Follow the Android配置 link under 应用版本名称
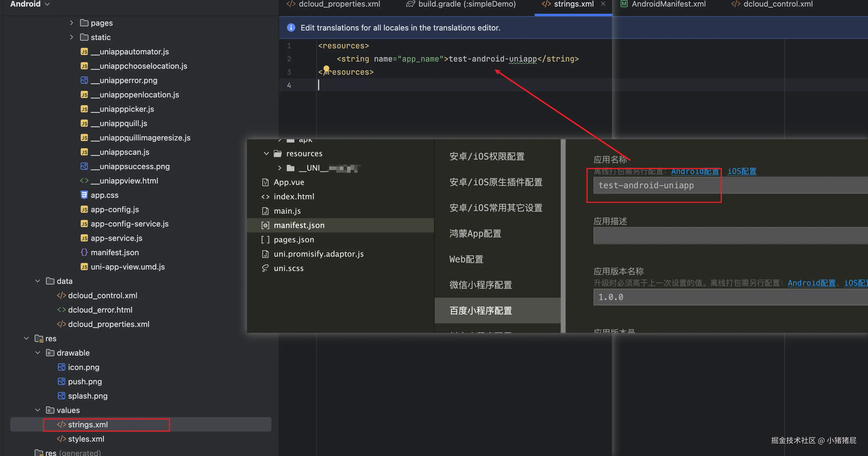Screen dimensions: 868x456 click(812, 283)
